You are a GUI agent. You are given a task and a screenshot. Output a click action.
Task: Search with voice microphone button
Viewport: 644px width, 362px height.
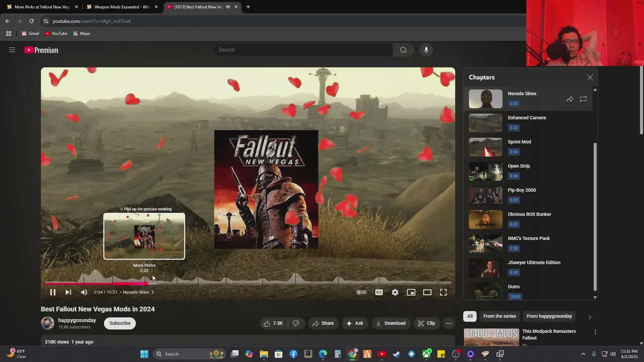426,50
